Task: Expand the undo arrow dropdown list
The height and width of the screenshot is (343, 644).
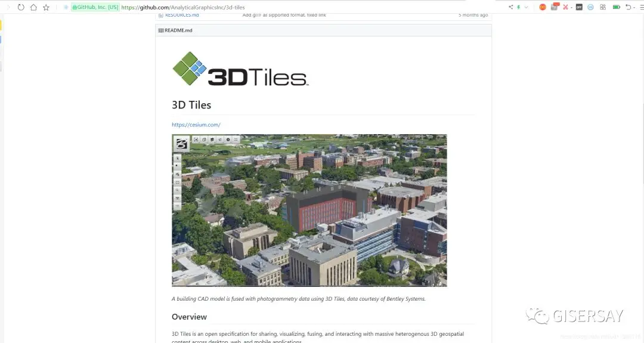Action: (634, 7)
